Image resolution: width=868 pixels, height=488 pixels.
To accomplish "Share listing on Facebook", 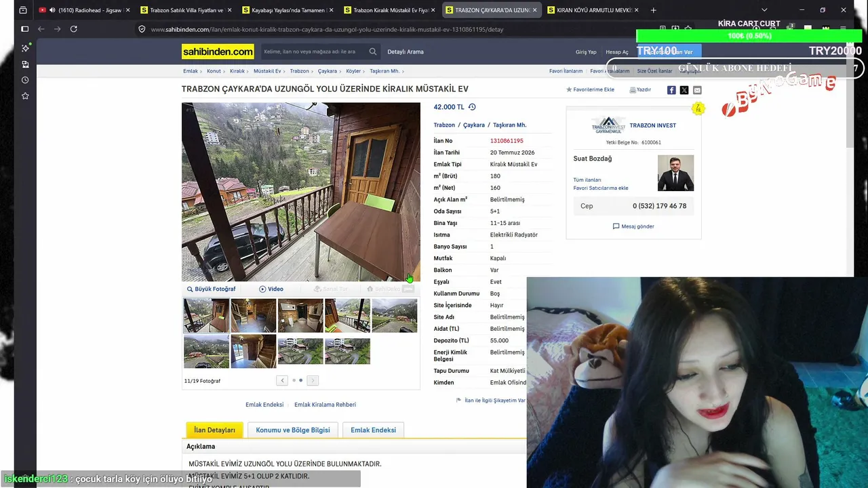I will [x=671, y=90].
